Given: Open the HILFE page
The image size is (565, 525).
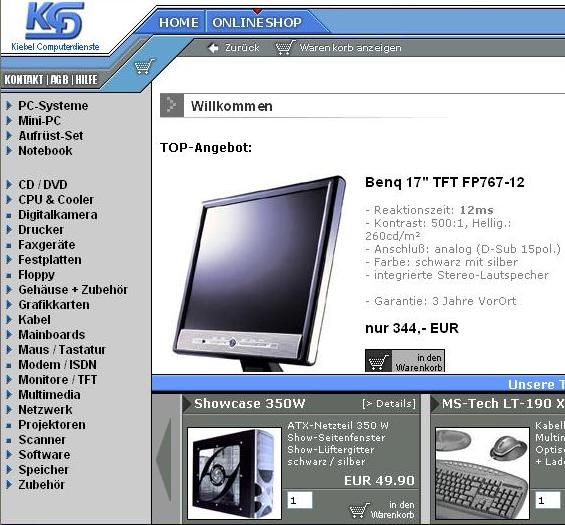Looking at the screenshot, I should click(x=86, y=80).
